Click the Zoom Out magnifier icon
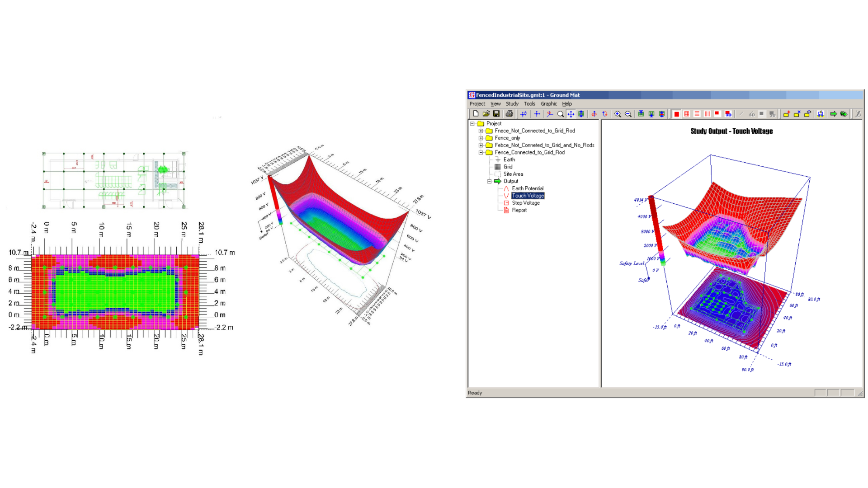The image size is (868, 488). pyautogui.click(x=628, y=114)
